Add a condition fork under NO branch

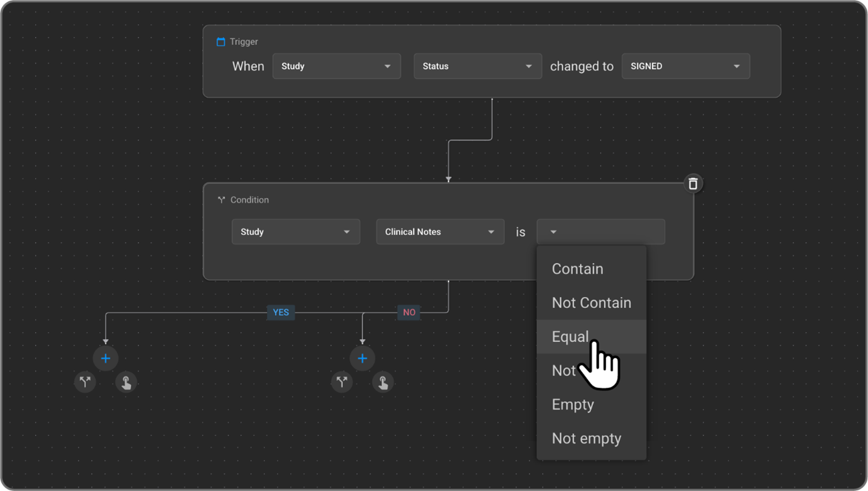tap(342, 381)
